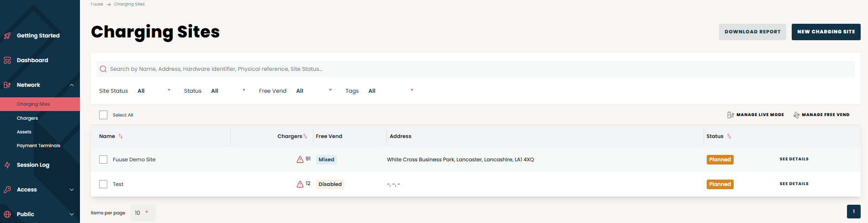
Task: Click the search magnifier icon
Action: pos(103,69)
